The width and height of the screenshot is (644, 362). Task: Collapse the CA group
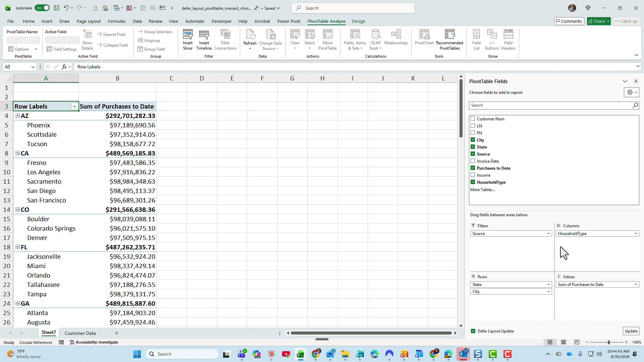17,153
